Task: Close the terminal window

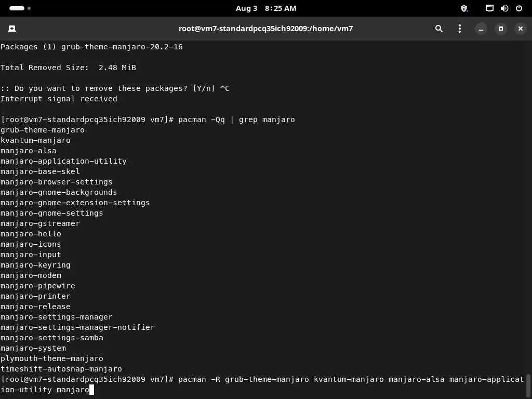Action: click(x=521, y=29)
